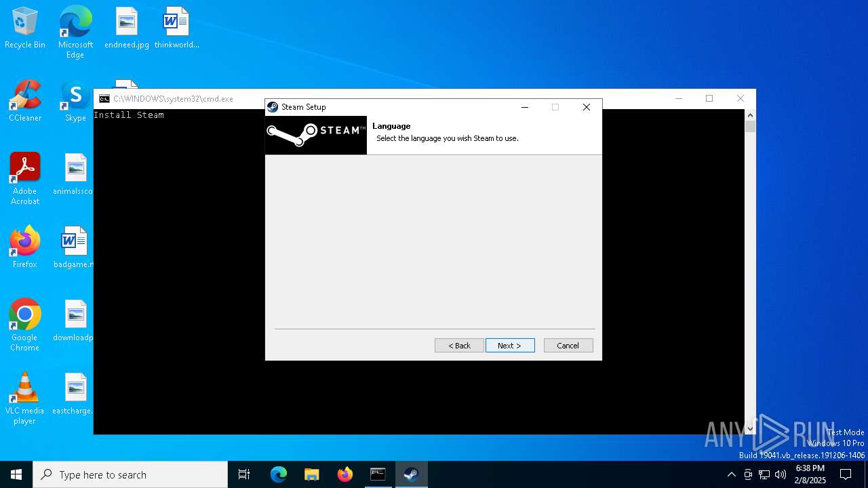
Task: Click the Meet Now tray icon
Action: [748, 474]
